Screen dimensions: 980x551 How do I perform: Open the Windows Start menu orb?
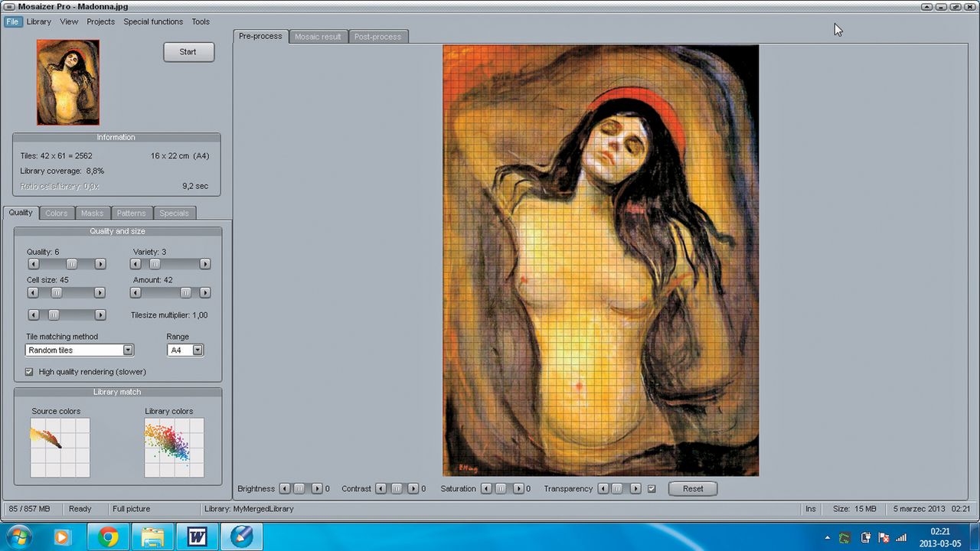tap(18, 538)
